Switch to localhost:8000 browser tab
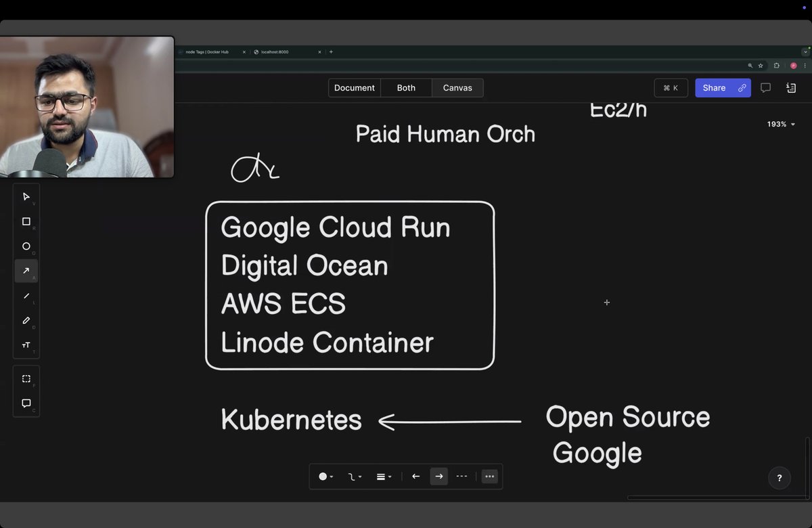812x528 pixels. pos(287,52)
